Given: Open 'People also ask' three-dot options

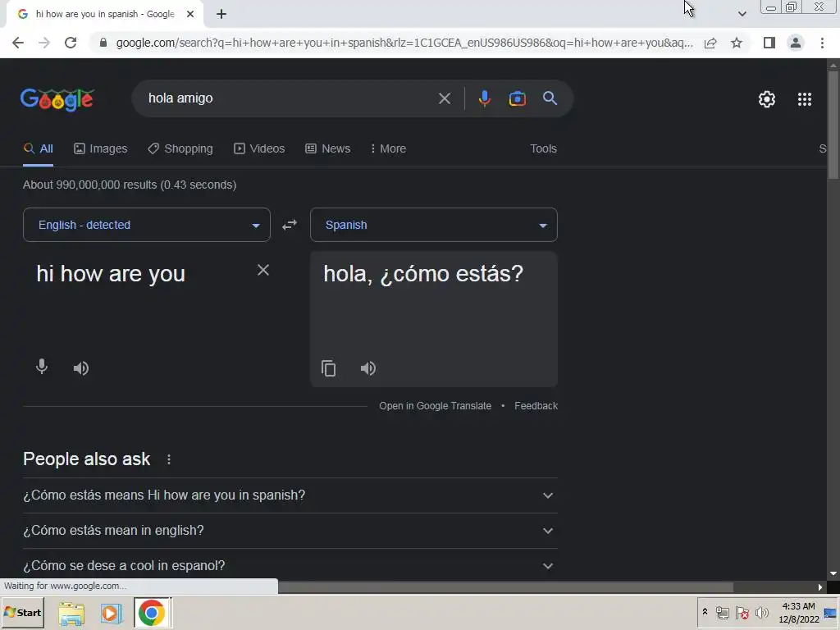Looking at the screenshot, I should coord(169,459).
